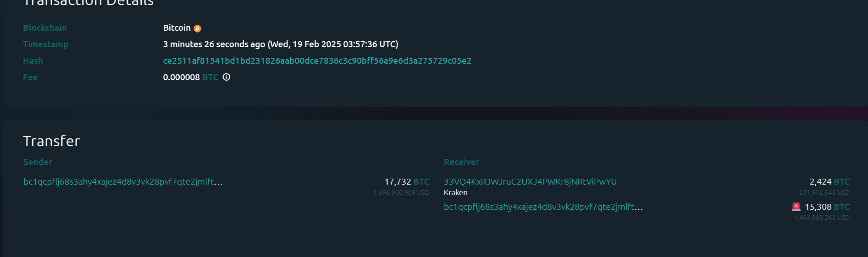Open the receiver's bc1qcpflj change address link
This screenshot has width=868, height=257.
coord(543,207)
